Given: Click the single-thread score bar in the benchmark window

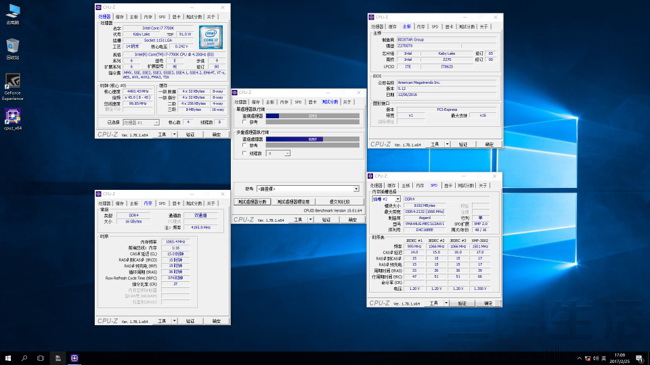Looking at the screenshot, I should click(313, 116).
